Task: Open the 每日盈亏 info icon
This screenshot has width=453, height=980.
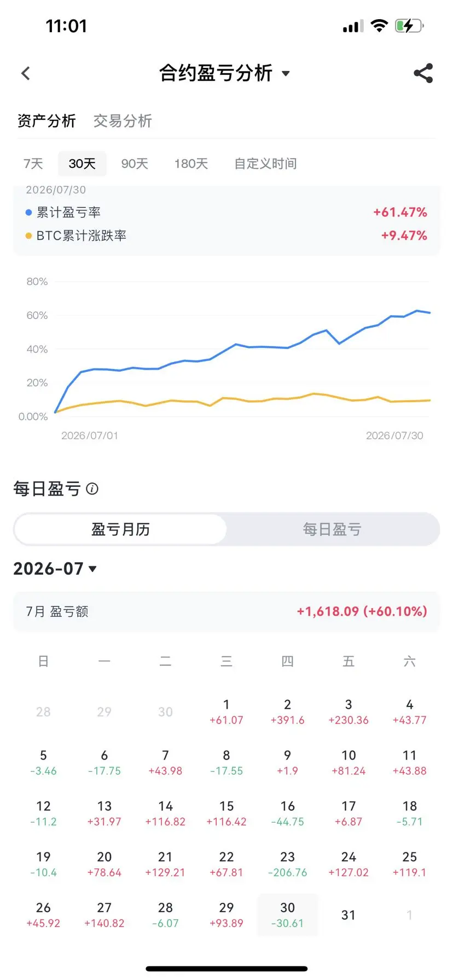Action: pyautogui.click(x=92, y=489)
